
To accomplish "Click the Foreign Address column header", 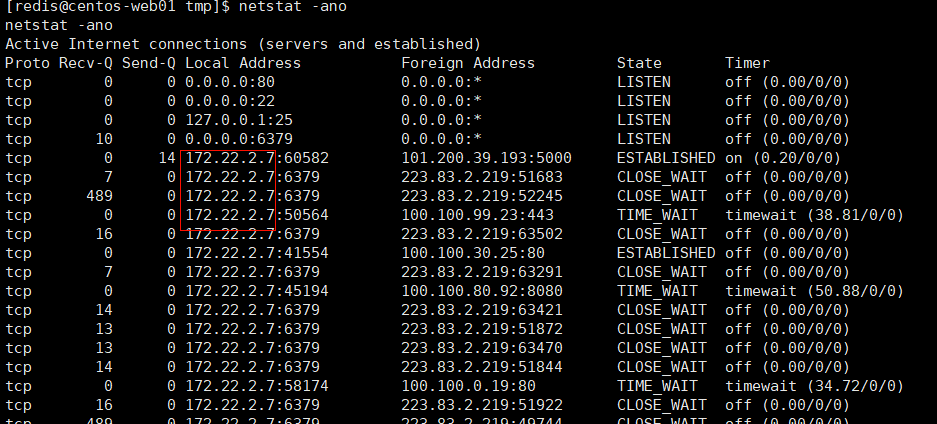I will [x=468, y=63].
